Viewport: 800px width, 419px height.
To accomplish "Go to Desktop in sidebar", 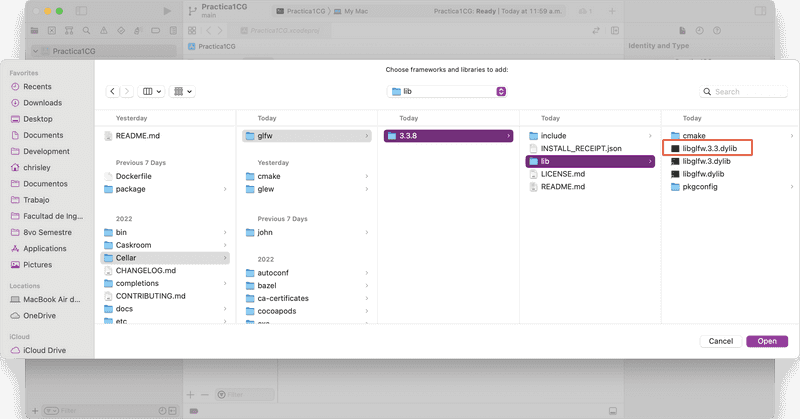I will [38, 119].
